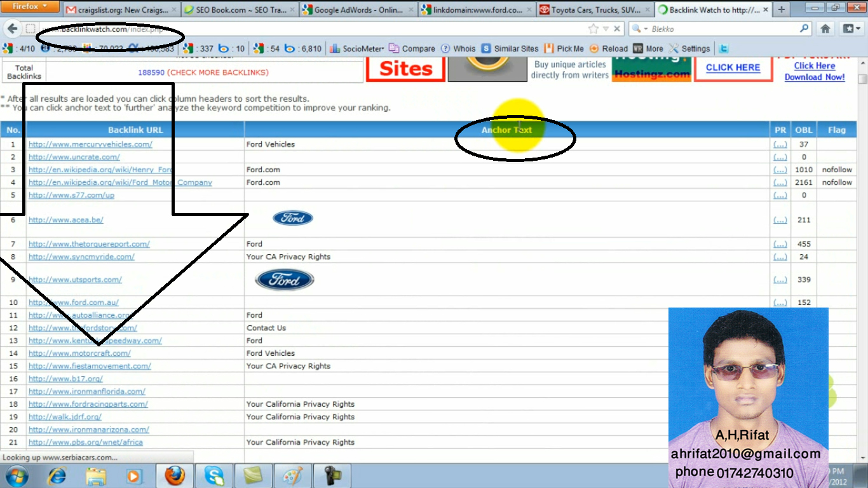The width and height of the screenshot is (868, 488).
Task: Open the syncmyride.com backlink
Action: click(81, 257)
